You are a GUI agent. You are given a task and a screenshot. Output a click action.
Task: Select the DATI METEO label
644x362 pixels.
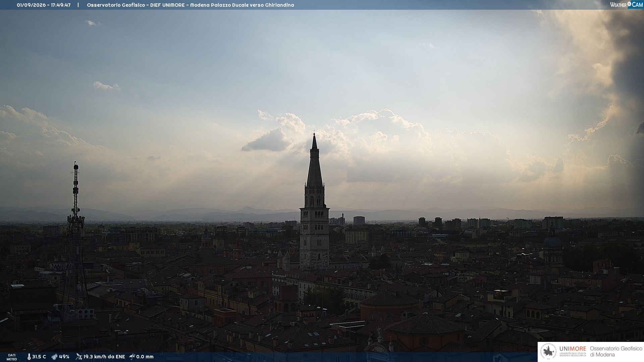[x=12, y=357]
